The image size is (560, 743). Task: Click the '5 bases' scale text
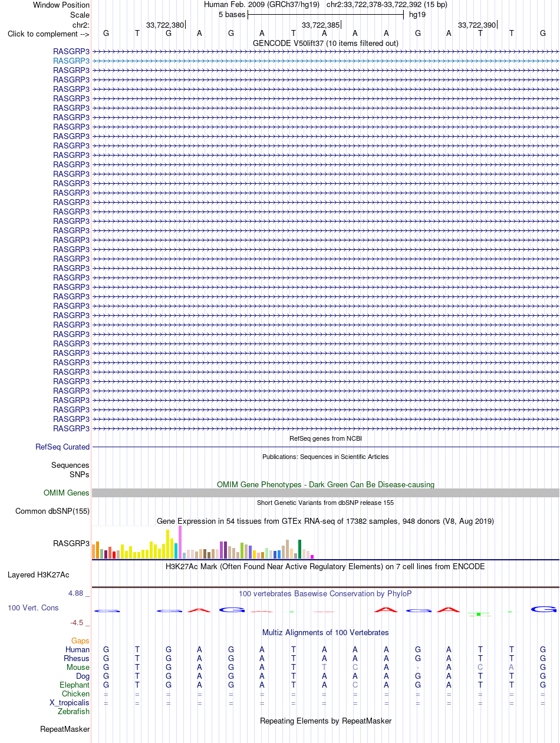[232, 15]
